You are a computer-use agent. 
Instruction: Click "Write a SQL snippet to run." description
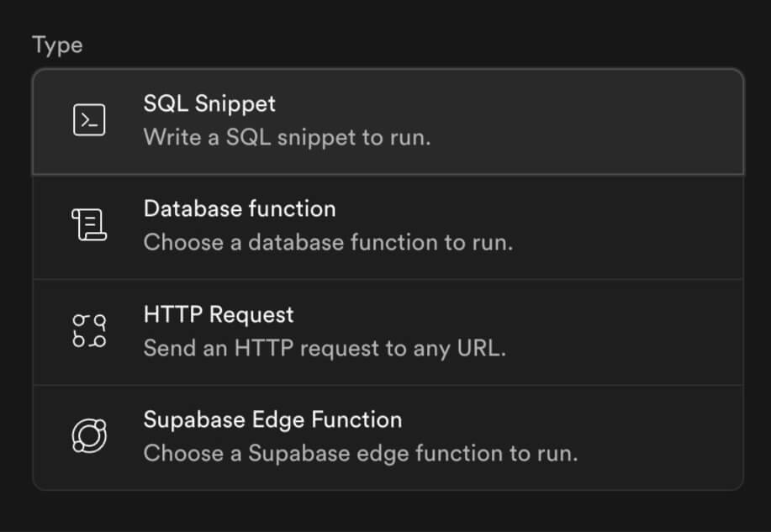pyautogui.click(x=287, y=138)
